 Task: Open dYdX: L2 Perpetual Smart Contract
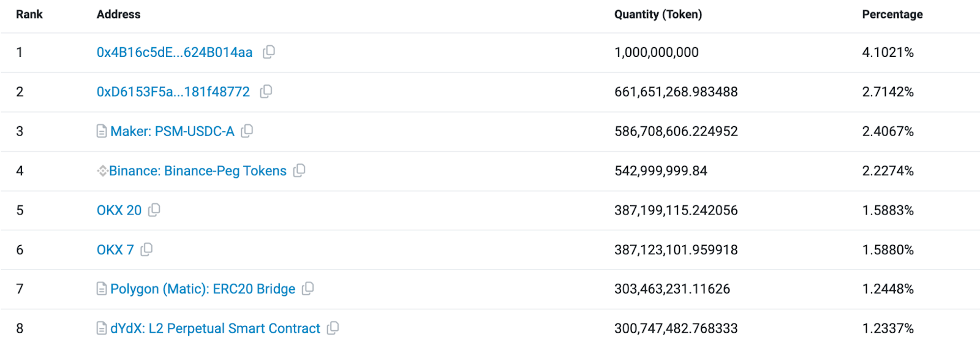(215, 329)
